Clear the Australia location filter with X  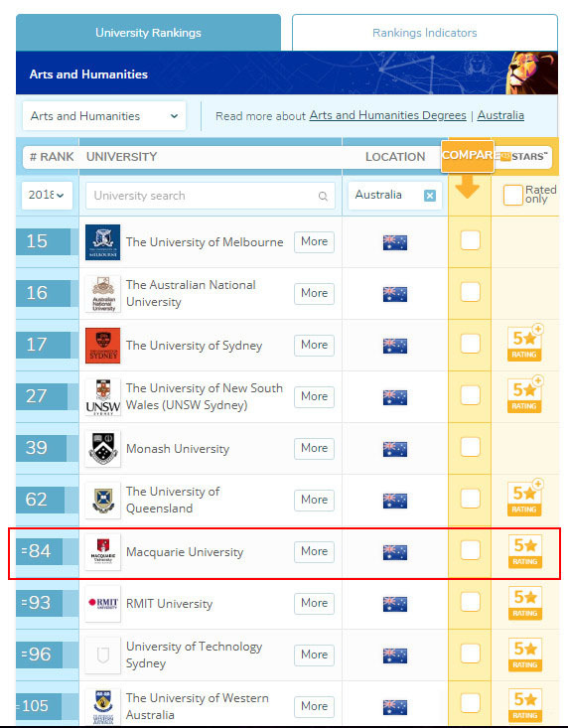pos(430,196)
